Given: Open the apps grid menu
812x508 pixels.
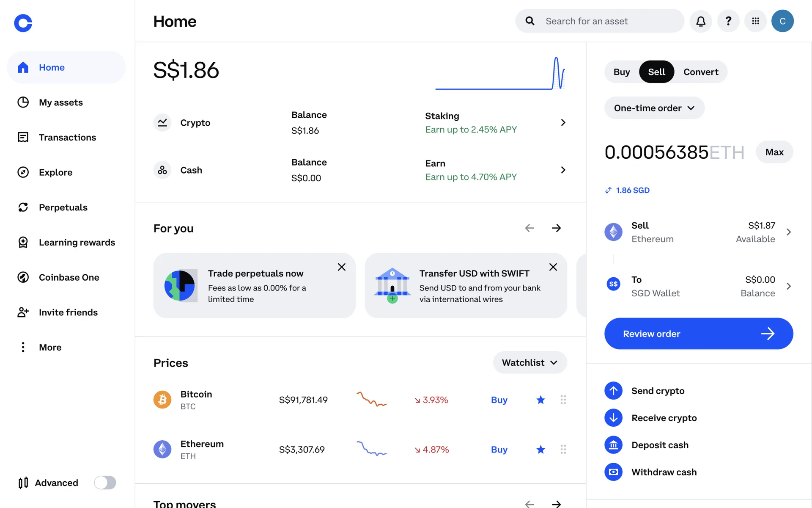Looking at the screenshot, I should pyautogui.click(x=755, y=21).
